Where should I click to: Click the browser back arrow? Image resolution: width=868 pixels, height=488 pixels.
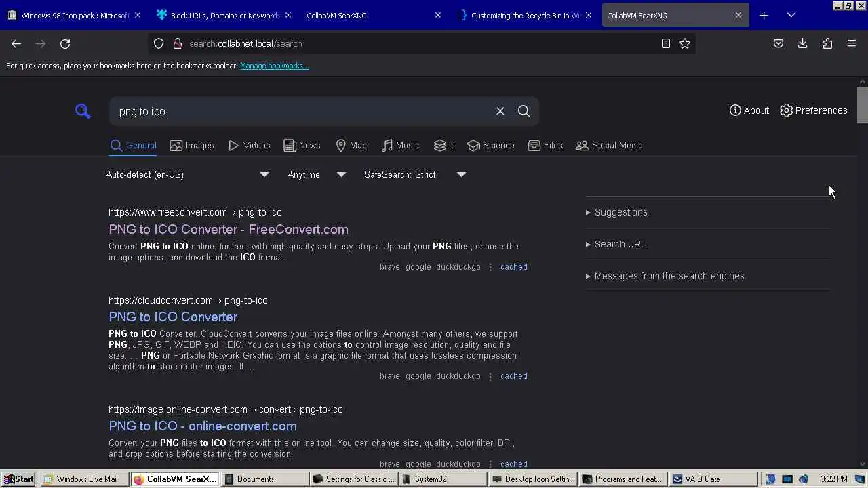click(x=16, y=43)
